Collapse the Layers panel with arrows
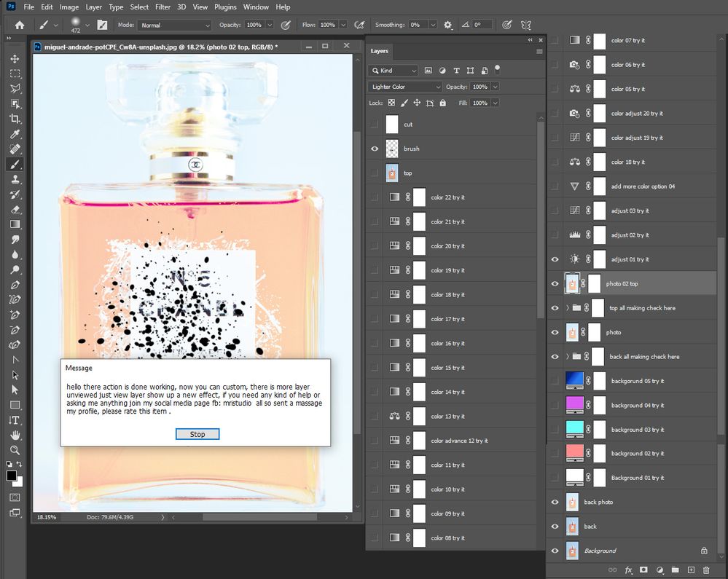The image size is (728, 579). 531,40
